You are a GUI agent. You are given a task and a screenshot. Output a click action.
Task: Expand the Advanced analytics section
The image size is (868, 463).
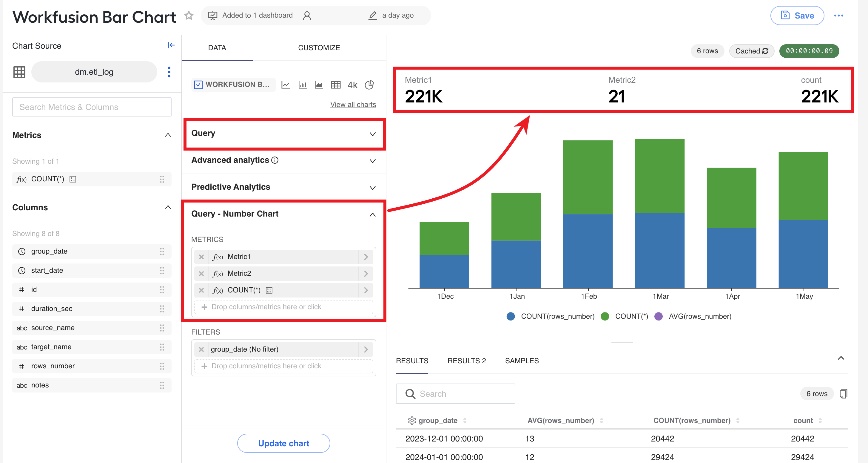(284, 160)
